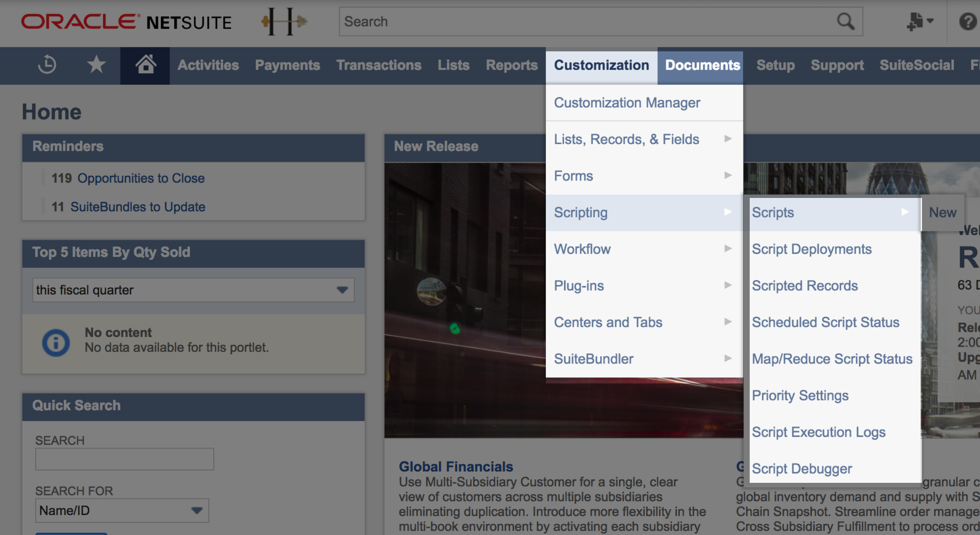This screenshot has height=535, width=980.
Task: Open the Recent Records clock icon
Action: point(47,65)
